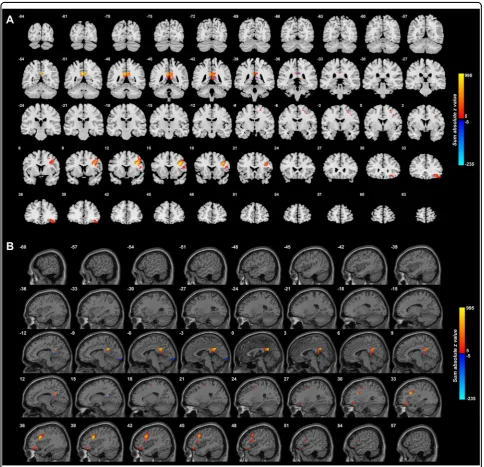The width and height of the screenshot is (484, 467).
Task: Open panel B sagittal slice labeled -36
Action: (x=47, y=310)
